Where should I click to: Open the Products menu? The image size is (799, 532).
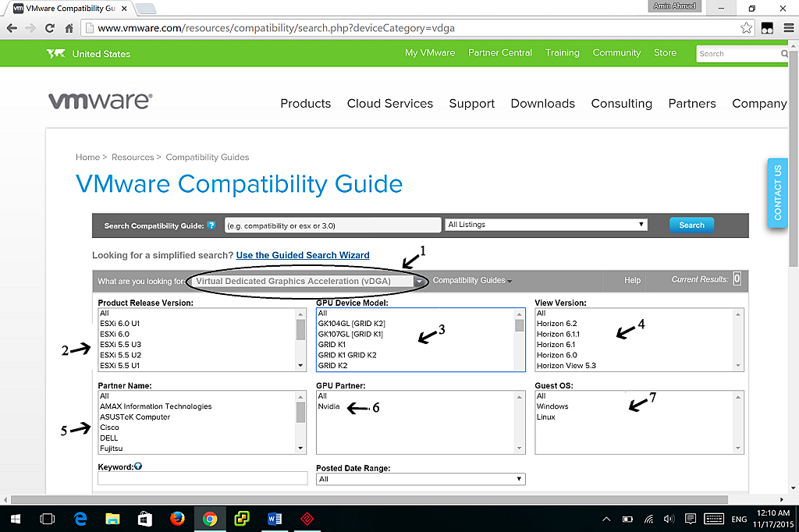[305, 104]
